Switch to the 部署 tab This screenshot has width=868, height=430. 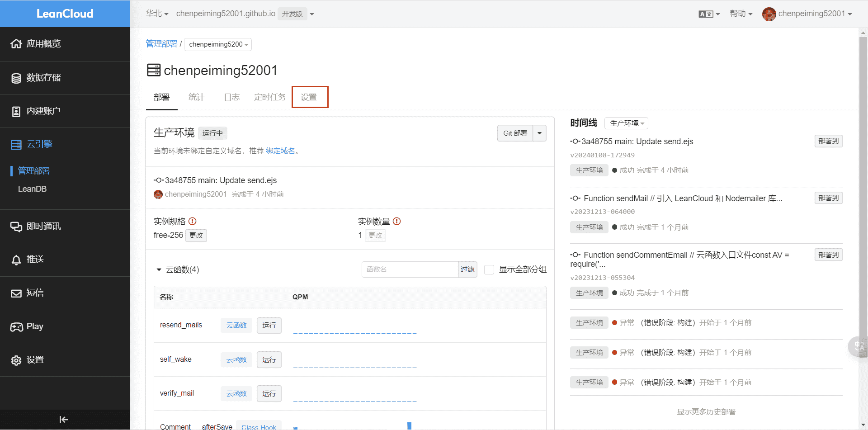click(161, 97)
